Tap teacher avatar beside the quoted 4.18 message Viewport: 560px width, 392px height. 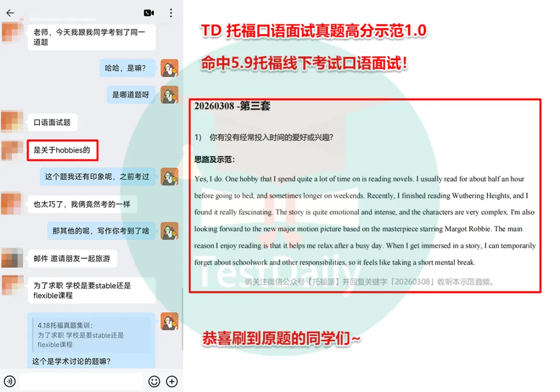coord(169,321)
